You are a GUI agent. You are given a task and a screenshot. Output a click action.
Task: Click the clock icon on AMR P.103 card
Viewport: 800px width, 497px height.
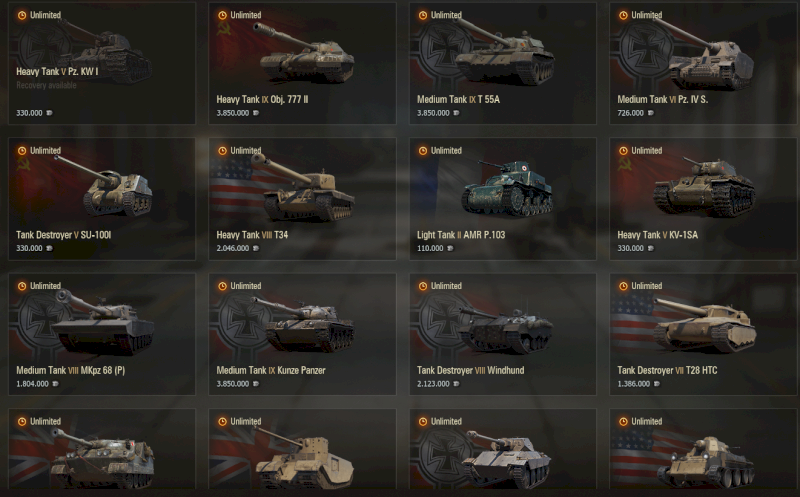(x=423, y=151)
